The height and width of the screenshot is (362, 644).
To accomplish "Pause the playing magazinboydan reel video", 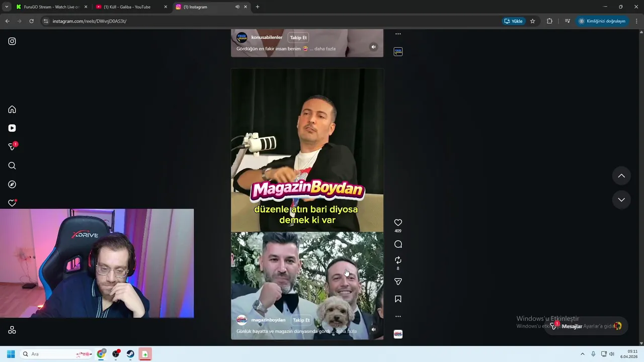I will point(307,204).
